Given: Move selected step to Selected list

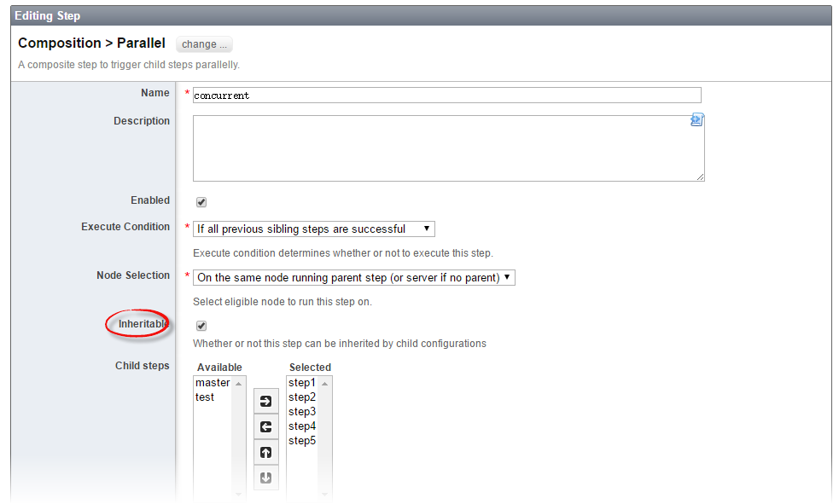Looking at the screenshot, I should click(x=266, y=401).
